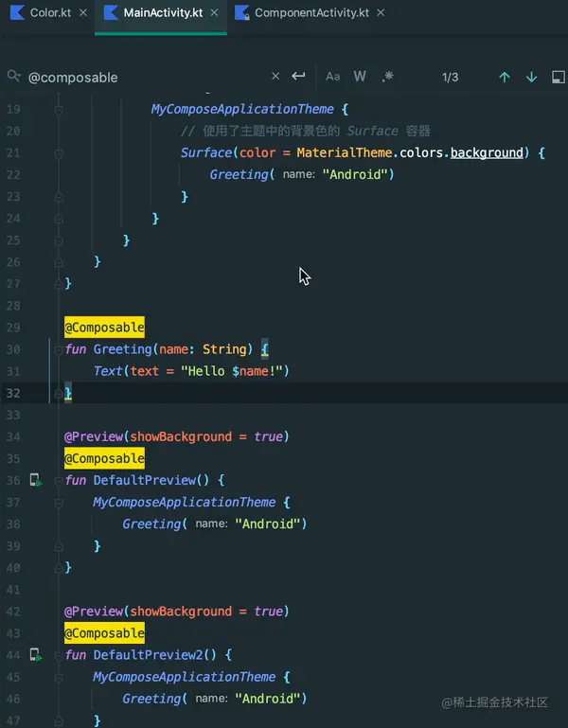Fold the closing brace marker at line 27

(x=59, y=284)
